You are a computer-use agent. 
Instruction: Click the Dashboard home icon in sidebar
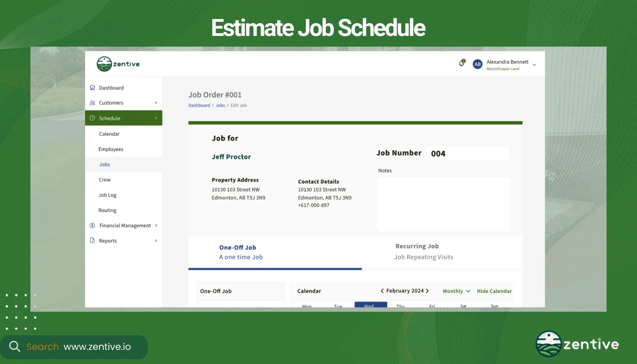tap(92, 87)
